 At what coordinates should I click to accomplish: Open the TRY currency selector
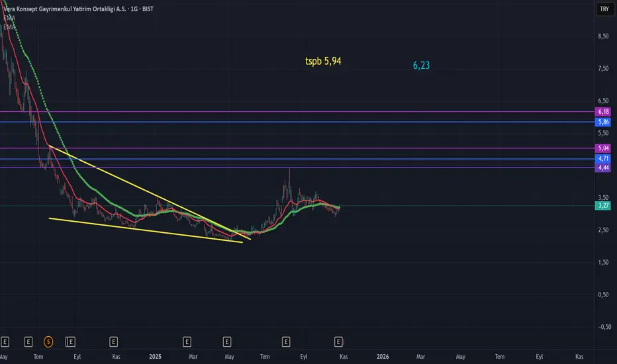click(x=603, y=9)
